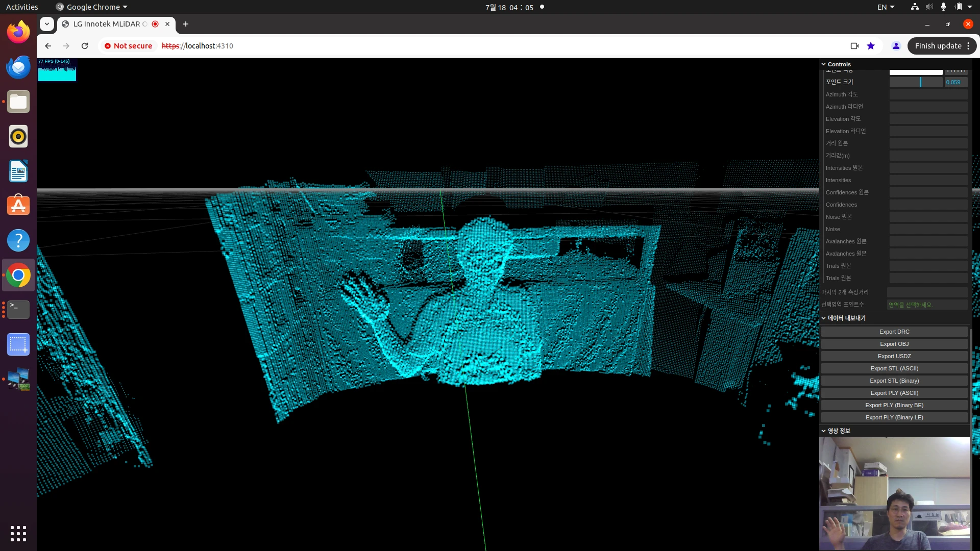The image size is (980, 551).
Task: Open Firefox from the dock
Action: (x=18, y=32)
